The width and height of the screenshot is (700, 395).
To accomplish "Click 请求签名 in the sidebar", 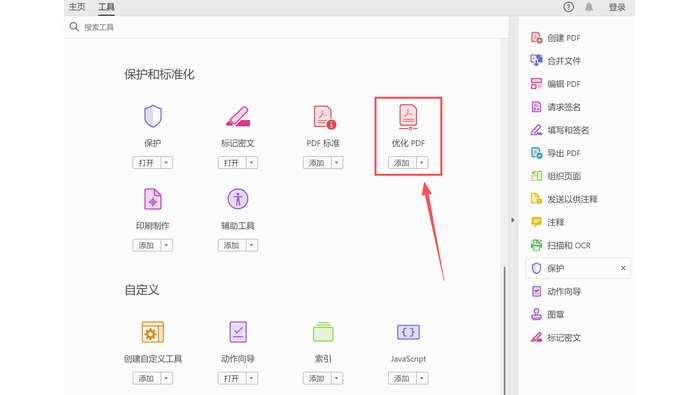I will [555, 107].
